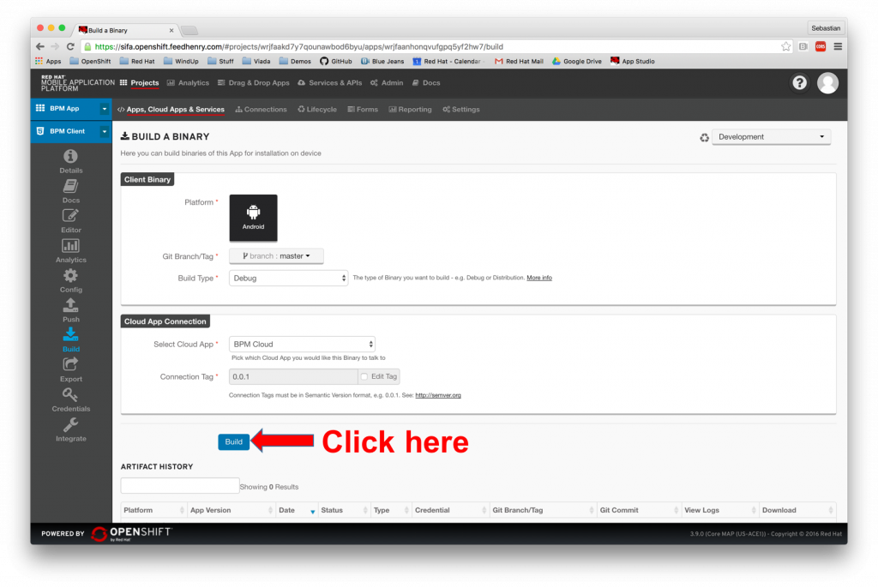Image resolution: width=878 pixels, height=588 pixels.
Task: Switch to the Forms tab
Action: tap(363, 109)
